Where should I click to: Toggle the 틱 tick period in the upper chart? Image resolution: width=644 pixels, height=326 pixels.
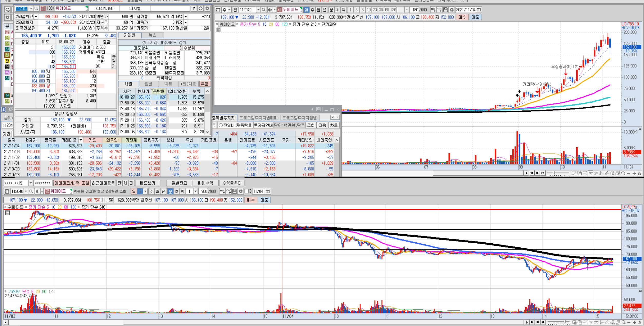[343, 10]
